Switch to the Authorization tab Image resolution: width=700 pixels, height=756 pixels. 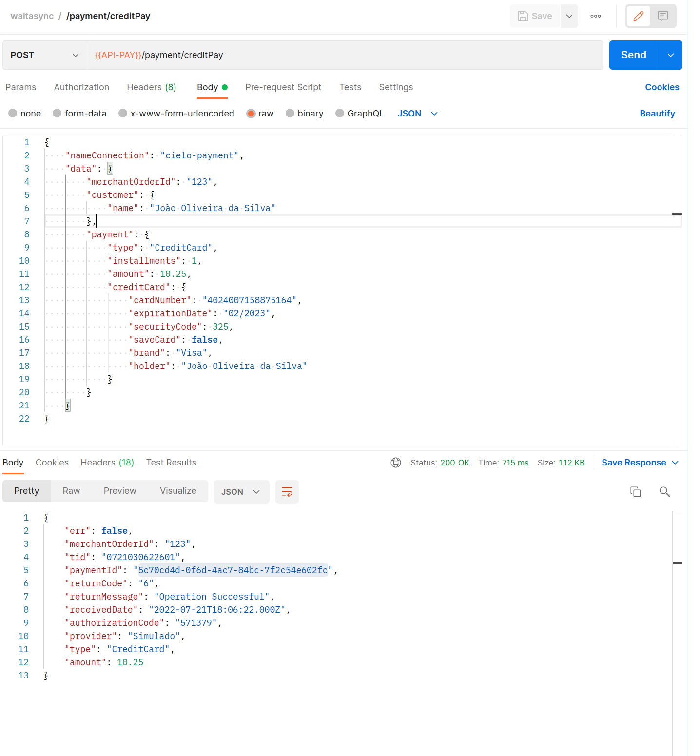tap(81, 87)
